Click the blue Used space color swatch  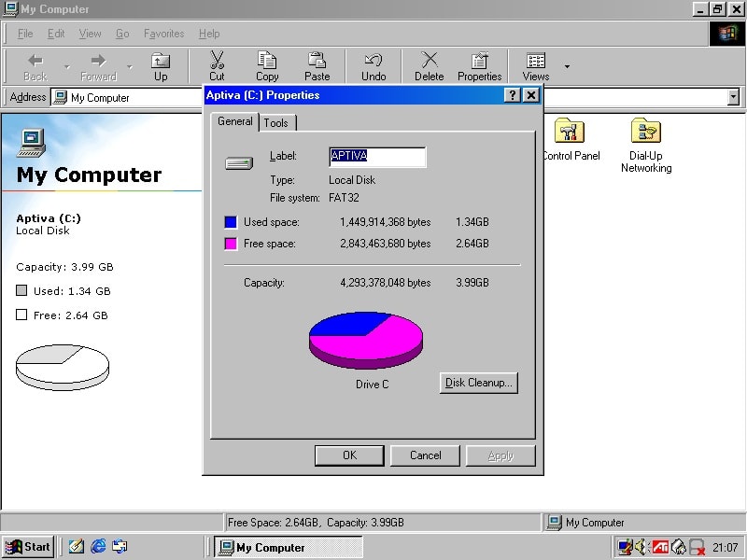[x=231, y=222]
